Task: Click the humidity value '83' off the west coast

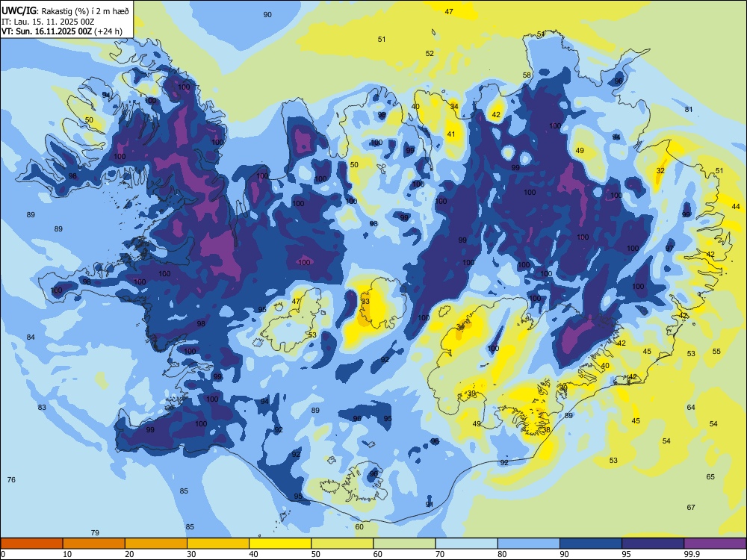Action: (x=42, y=407)
